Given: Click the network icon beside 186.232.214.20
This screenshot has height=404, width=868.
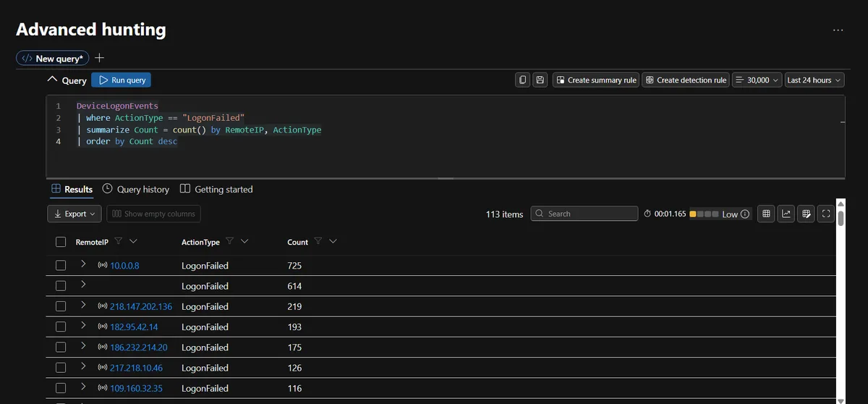Looking at the screenshot, I should [102, 348].
